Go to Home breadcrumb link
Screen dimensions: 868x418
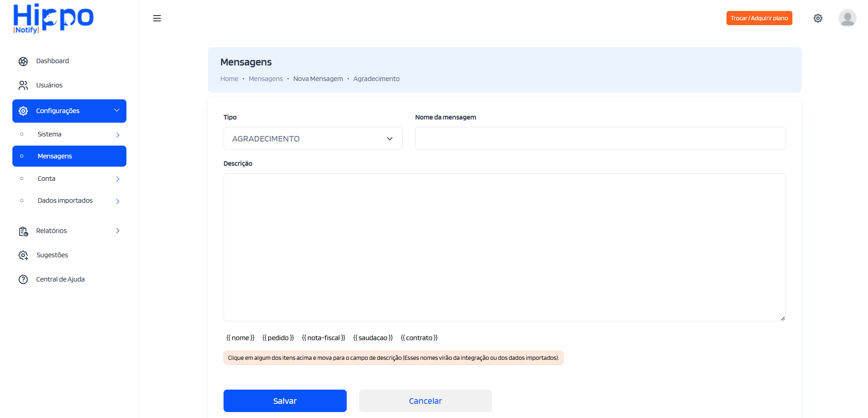point(229,79)
